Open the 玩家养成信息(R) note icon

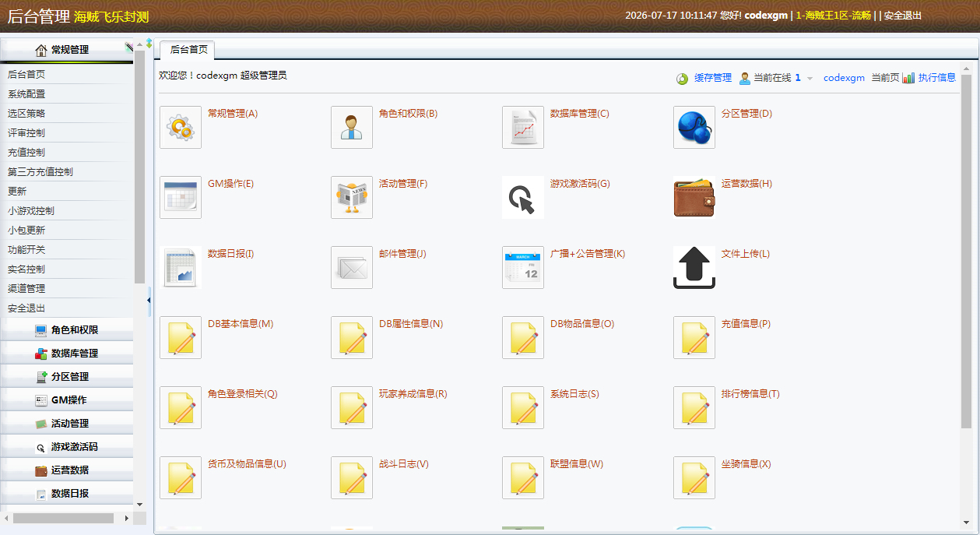pos(352,407)
